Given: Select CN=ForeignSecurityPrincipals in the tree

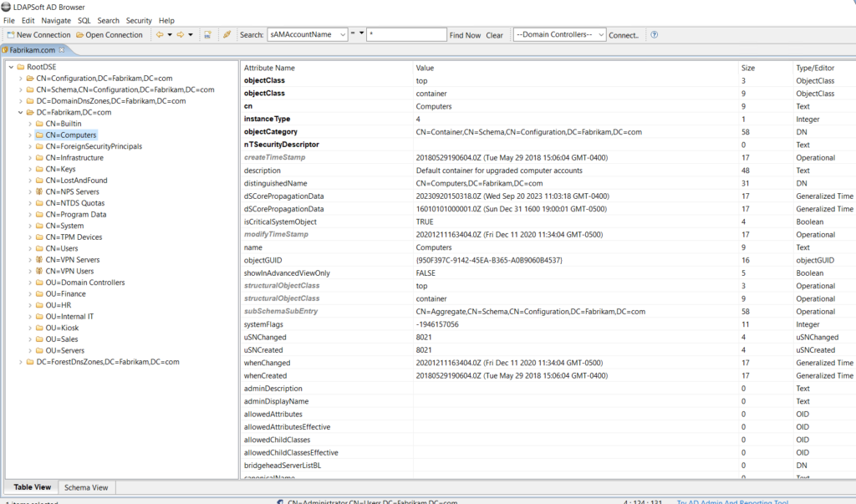Looking at the screenshot, I should point(94,146).
